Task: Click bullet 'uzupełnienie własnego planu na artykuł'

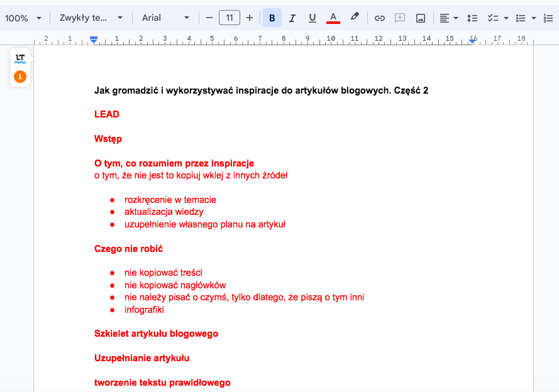Action: 204,224
